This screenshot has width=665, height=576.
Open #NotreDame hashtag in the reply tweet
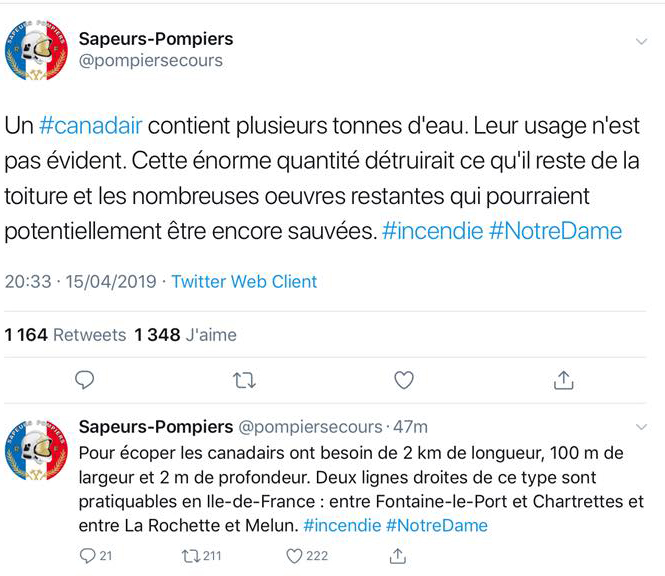(436, 525)
